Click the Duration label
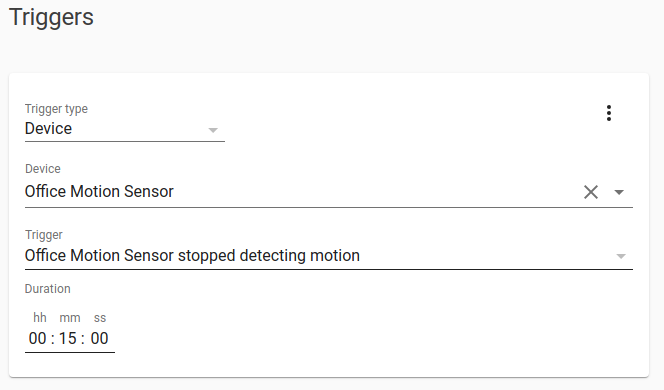 coord(47,289)
